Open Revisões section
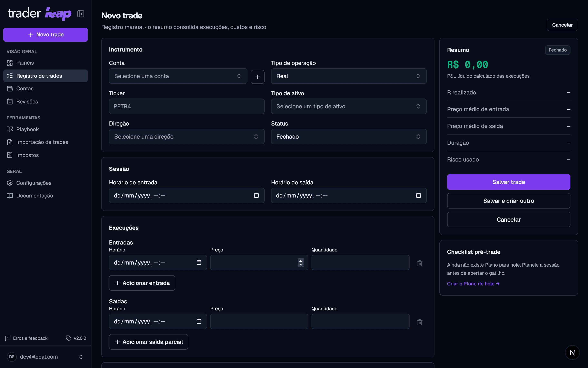588x368 pixels. pos(46,101)
